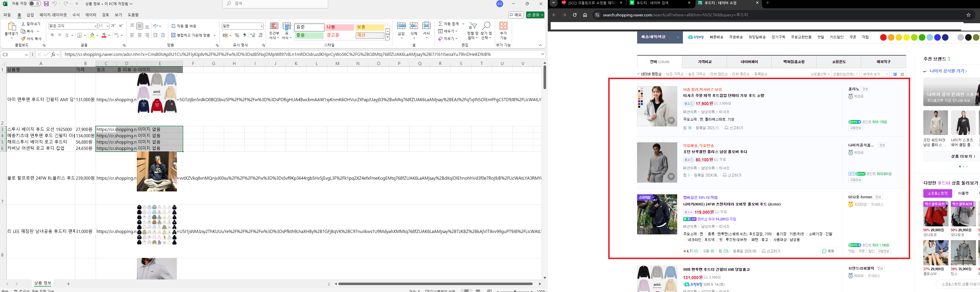Viewport: 980px width, 292px height.
Task: Apply red font color 가 icon
Action: [104, 36]
